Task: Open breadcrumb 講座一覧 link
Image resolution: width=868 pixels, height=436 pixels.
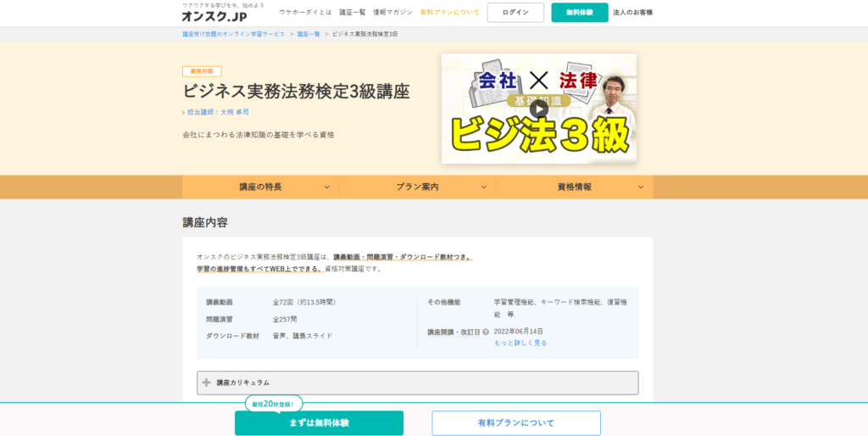Action: (309, 34)
